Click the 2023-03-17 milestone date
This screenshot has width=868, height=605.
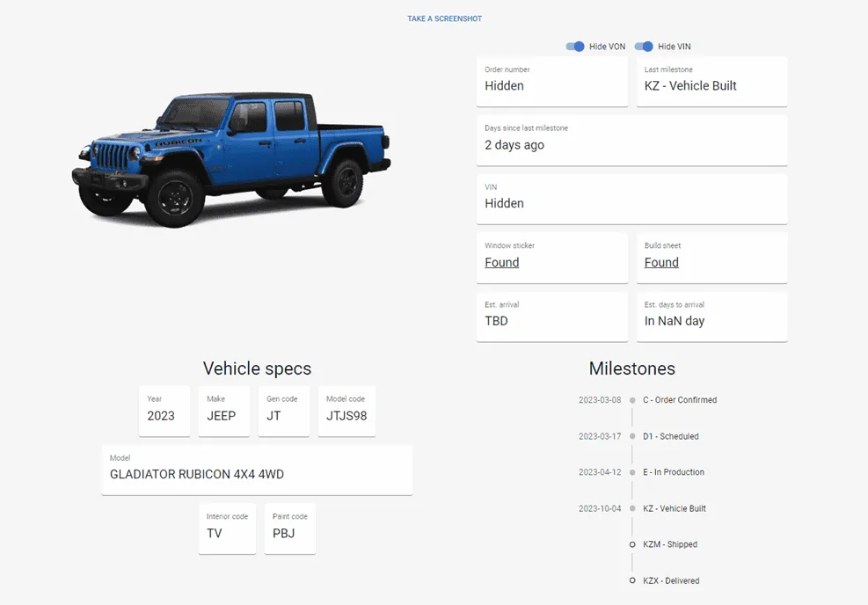point(600,436)
